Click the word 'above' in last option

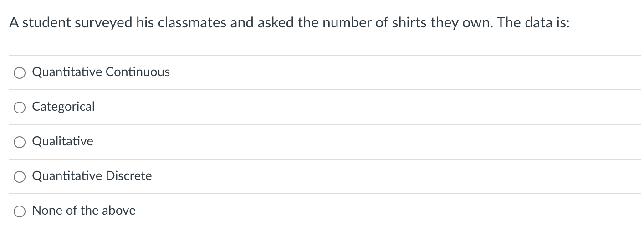pos(119,211)
